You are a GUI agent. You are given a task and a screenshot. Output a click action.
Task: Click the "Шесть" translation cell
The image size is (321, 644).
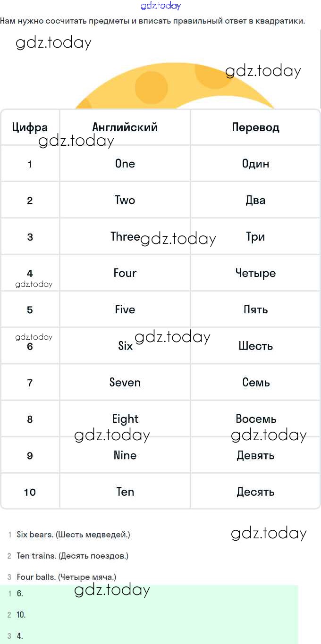point(255,346)
